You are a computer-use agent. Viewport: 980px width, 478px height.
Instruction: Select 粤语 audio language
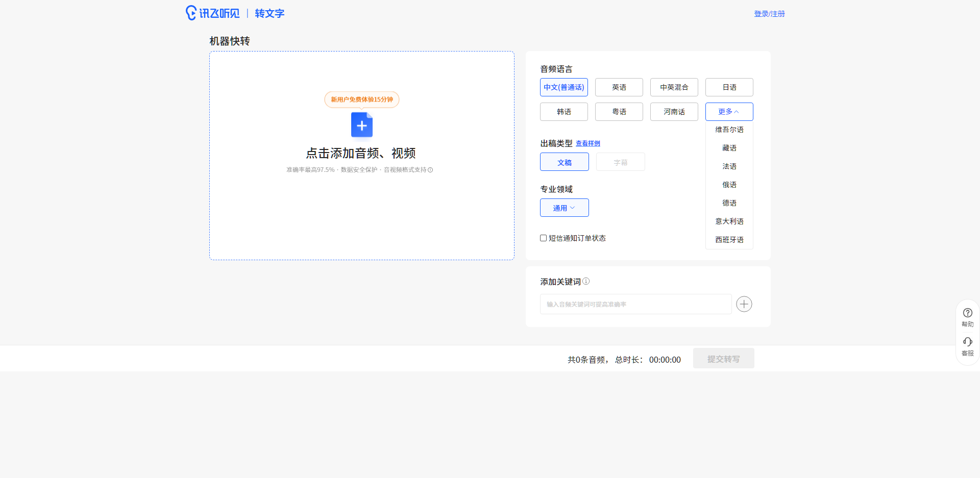pyautogui.click(x=619, y=112)
